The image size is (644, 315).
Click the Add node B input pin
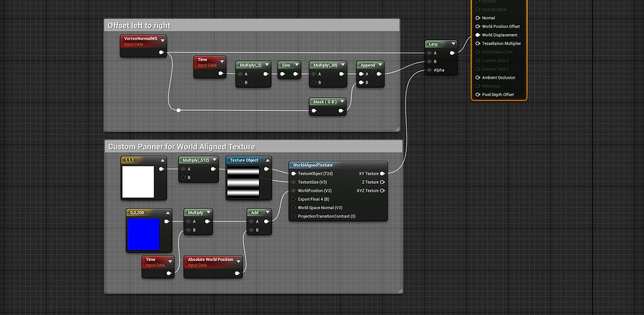tap(251, 230)
